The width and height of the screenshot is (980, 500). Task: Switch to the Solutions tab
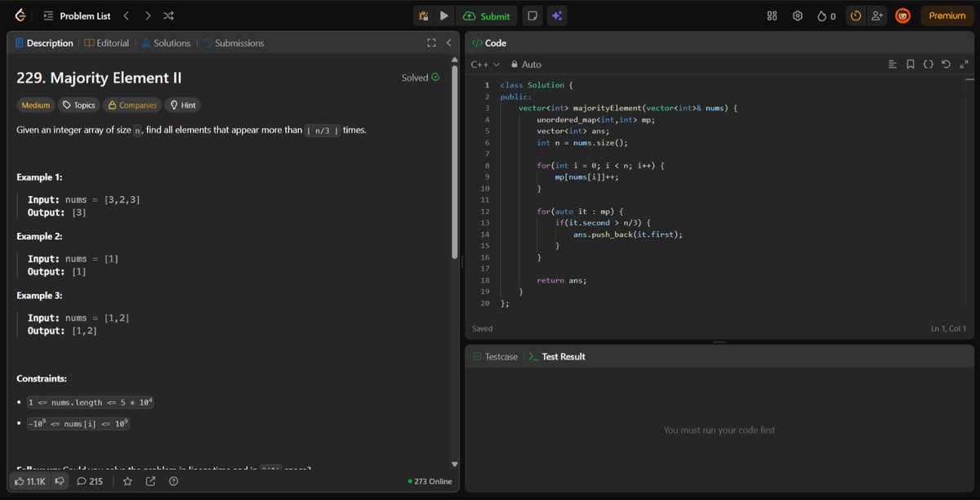tap(166, 43)
